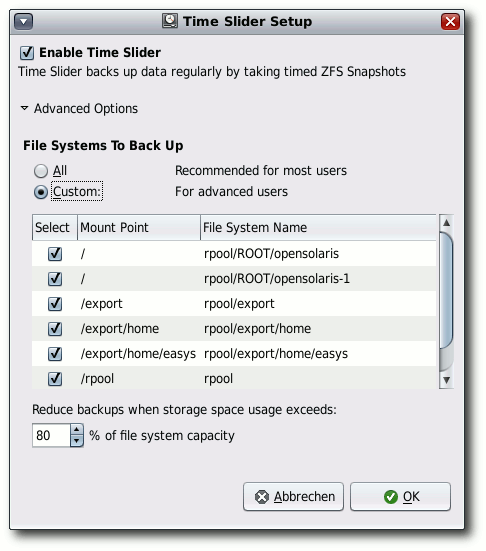
Task: Click the scrollbar down arrow of the list
Action: point(446,380)
